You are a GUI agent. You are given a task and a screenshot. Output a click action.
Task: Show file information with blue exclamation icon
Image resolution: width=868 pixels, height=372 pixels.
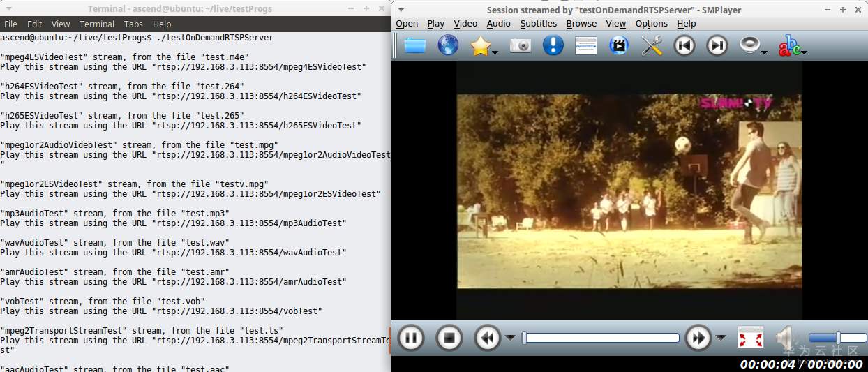(553, 45)
